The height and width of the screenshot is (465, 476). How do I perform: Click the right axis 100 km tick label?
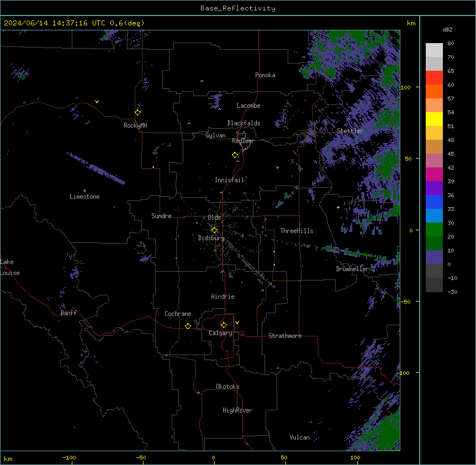click(405, 87)
